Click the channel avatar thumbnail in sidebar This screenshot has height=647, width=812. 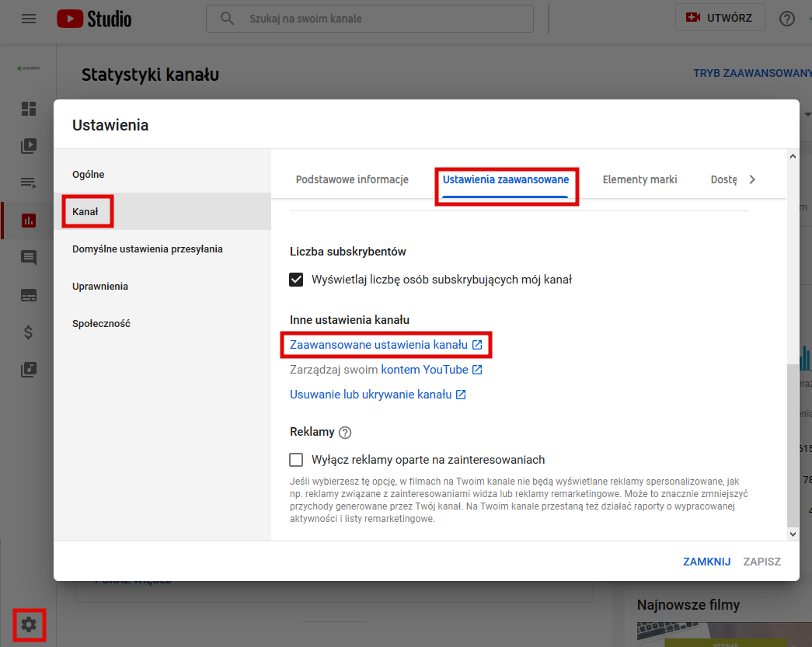coord(29,68)
